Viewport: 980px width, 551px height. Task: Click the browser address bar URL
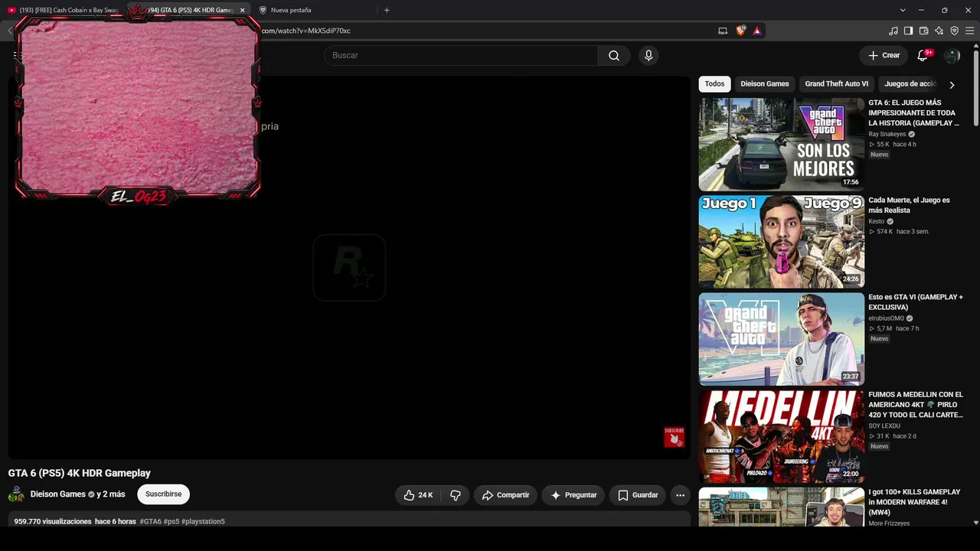coord(306,31)
